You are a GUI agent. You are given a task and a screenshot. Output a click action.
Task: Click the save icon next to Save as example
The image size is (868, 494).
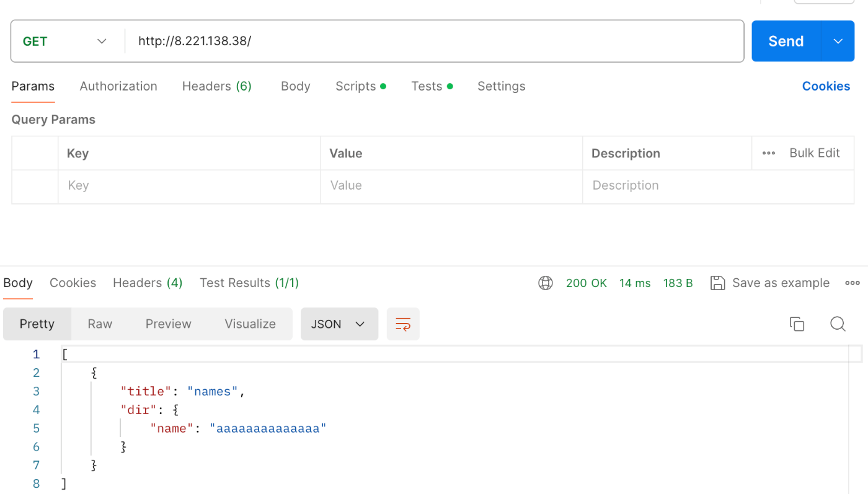click(717, 283)
